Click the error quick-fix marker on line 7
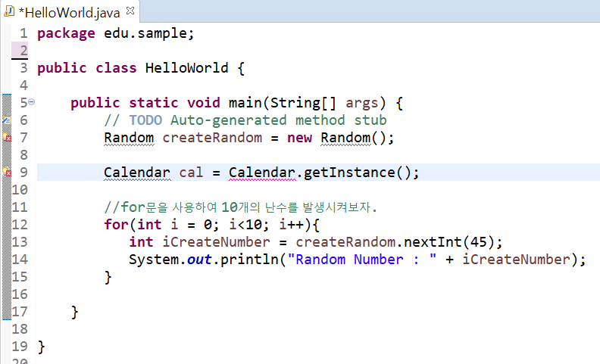The width and height of the screenshot is (600, 364). 6,138
